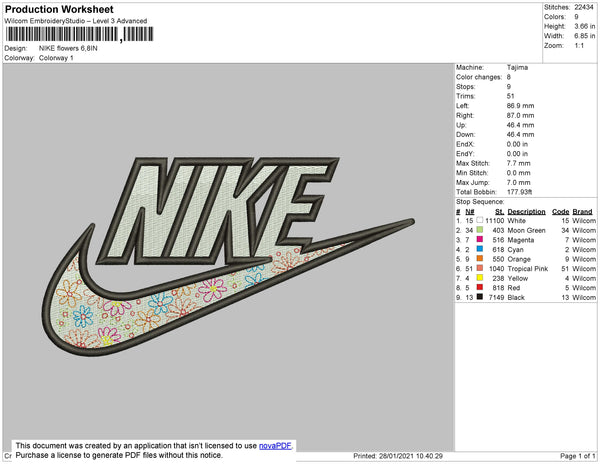
Task: Click the 'St.' column header
Action: click(x=499, y=212)
